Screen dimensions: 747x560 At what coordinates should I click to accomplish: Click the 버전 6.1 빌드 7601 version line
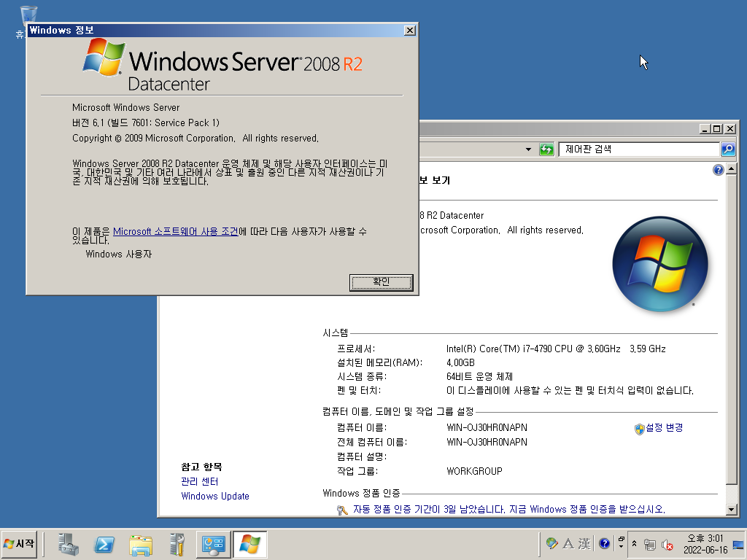point(146,122)
